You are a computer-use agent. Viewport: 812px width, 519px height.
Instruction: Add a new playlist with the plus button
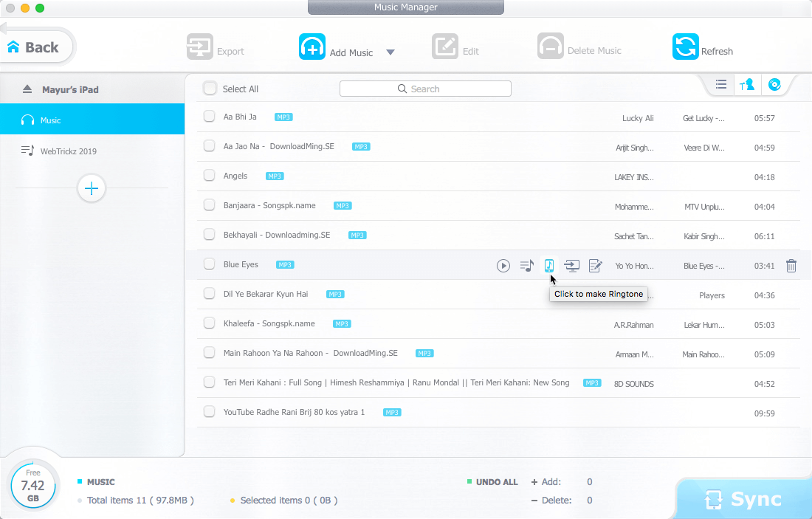pyautogui.click(x=92, y=188)
